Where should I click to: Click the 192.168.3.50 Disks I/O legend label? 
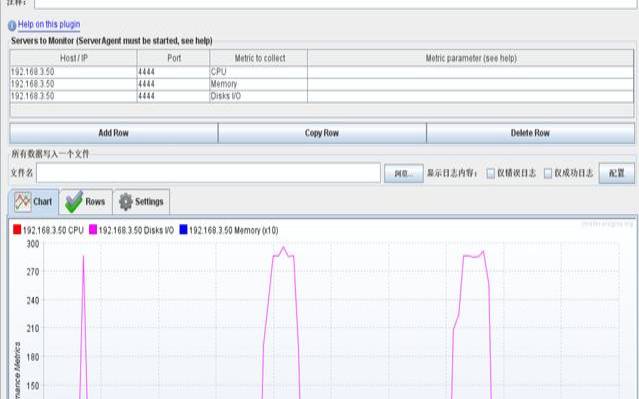(x=136, y=230)
